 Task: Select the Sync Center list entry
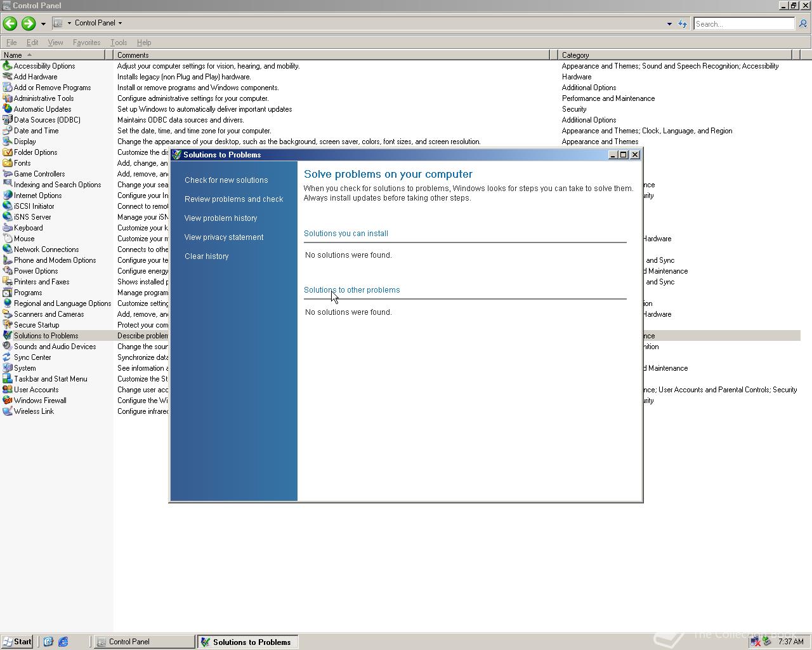(32, 357)
